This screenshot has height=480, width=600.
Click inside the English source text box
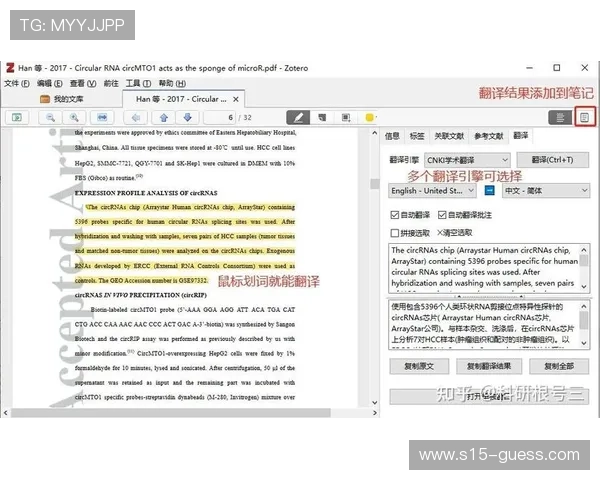click(484, 267)
